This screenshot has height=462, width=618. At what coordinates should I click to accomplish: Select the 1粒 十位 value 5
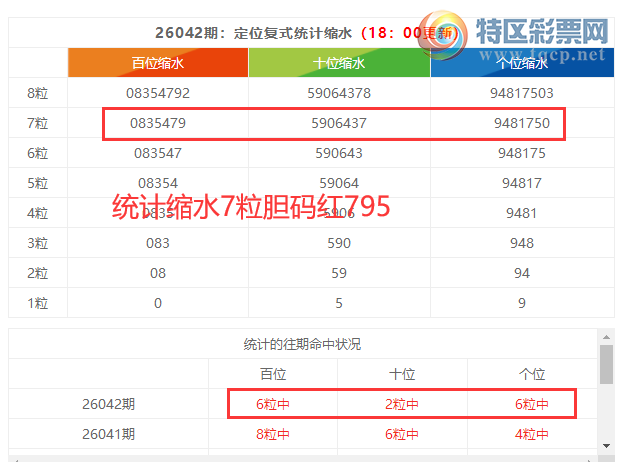point(339,303)
